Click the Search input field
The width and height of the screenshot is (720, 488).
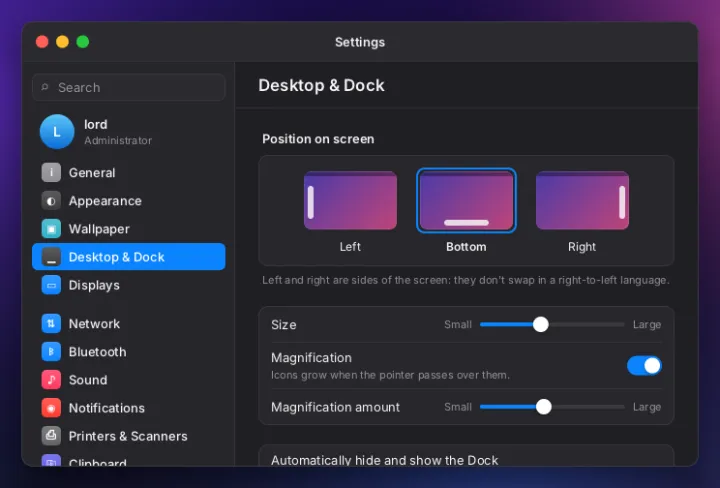point(129,87)
